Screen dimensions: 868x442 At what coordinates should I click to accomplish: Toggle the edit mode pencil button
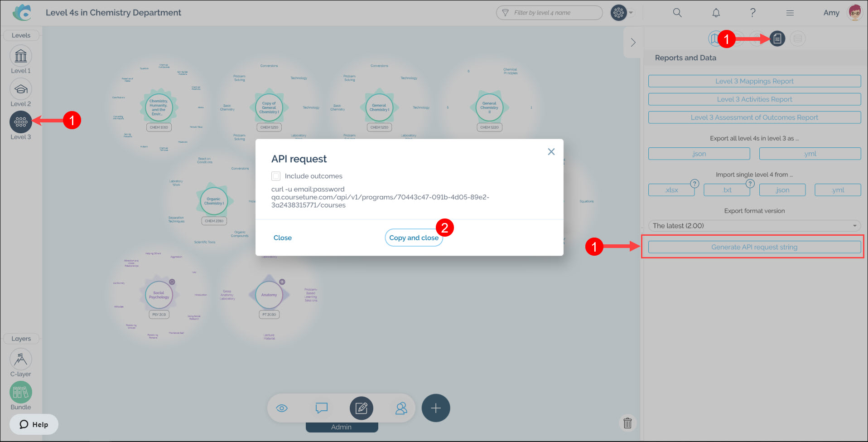pyautogui.click(x=361, y=408)
